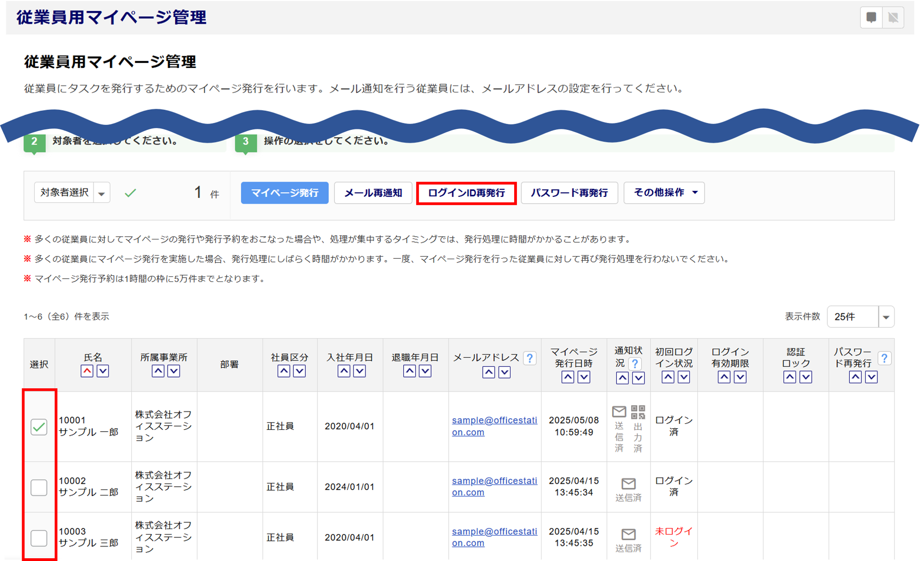Click the help icon beside パスワード再発行 header
The height and width of the screenshot is (561, 924).
[884, 358]
